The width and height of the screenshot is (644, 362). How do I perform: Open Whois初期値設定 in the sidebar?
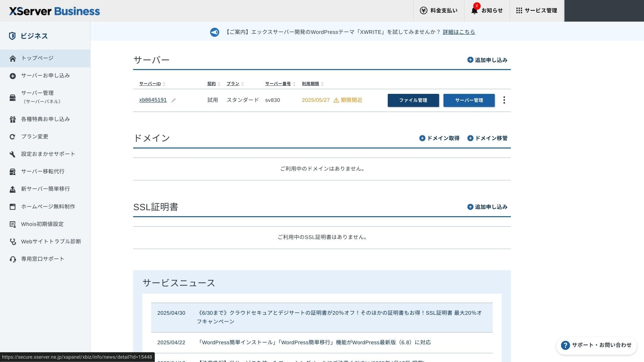pos(45,224)
